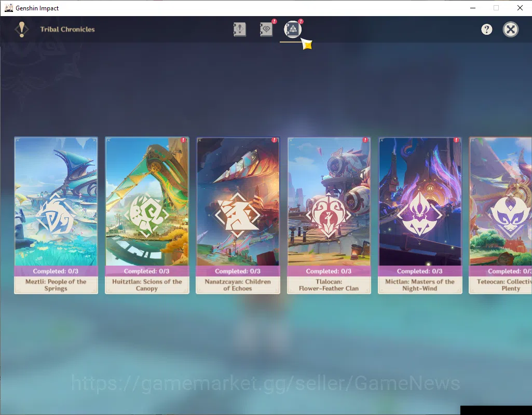Click red alert badge on Nanatzcayan card

274,140
